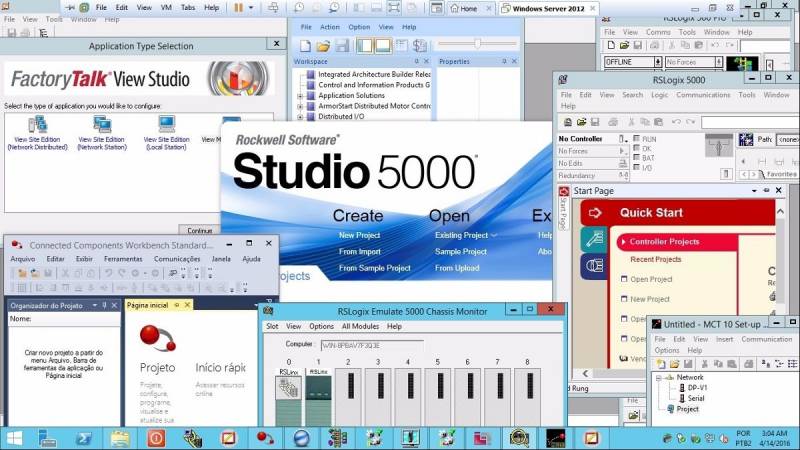The image size is (800, 450).
Task: Click Windows Start button on taskbar
Action: click(14, 438)
